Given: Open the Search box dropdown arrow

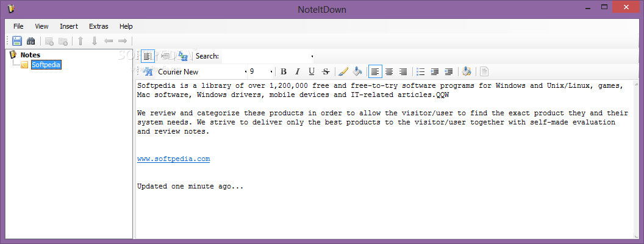Looking at the screenshot, I should (312, 56).
